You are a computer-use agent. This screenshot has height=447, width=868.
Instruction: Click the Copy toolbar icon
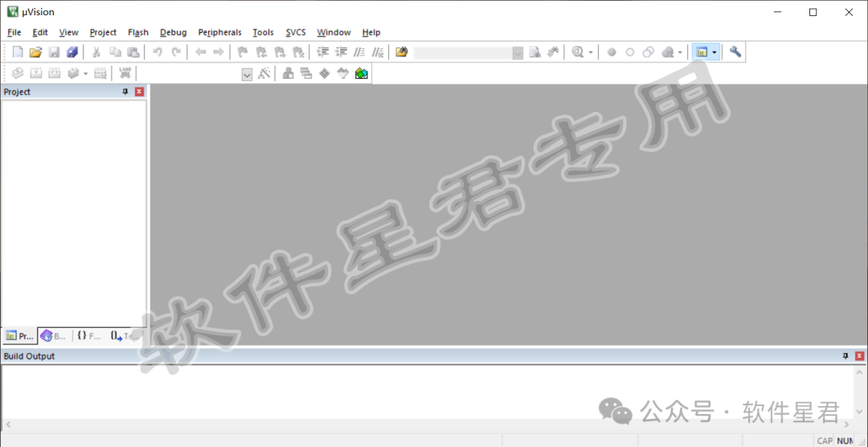[115, 52]
